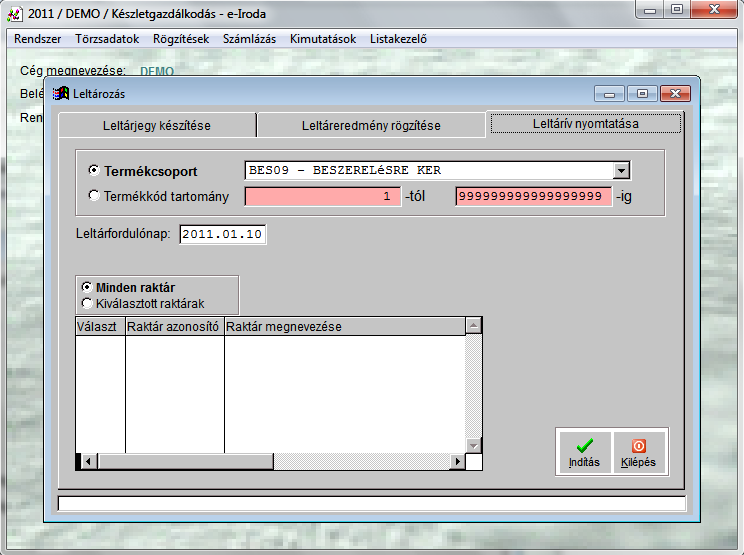
Task: Click the warehouse table horizontal scrollbar
Action: coord(272,461)
